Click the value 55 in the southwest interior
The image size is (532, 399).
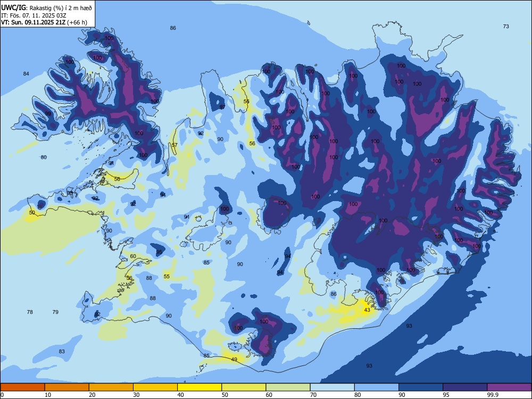click(x=167, y=276)
